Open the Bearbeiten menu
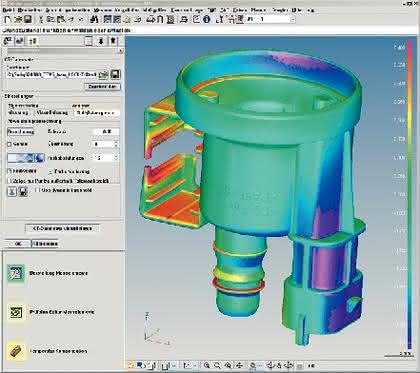 pos(29,10)
